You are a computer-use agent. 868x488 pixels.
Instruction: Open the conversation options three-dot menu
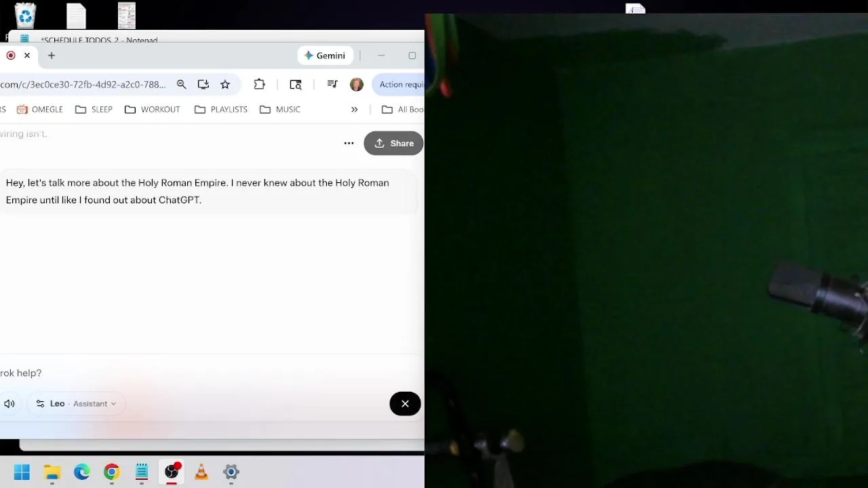pyautogui.click(x=349, y=143)
